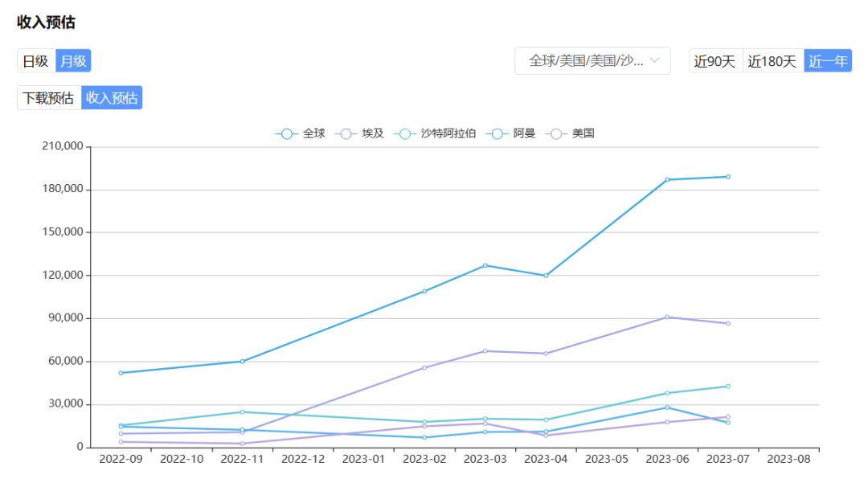This screenshot has height=487, width=868.
Task: Click the 全球 line's 2023-06 data point
Action: click(667, 179)
